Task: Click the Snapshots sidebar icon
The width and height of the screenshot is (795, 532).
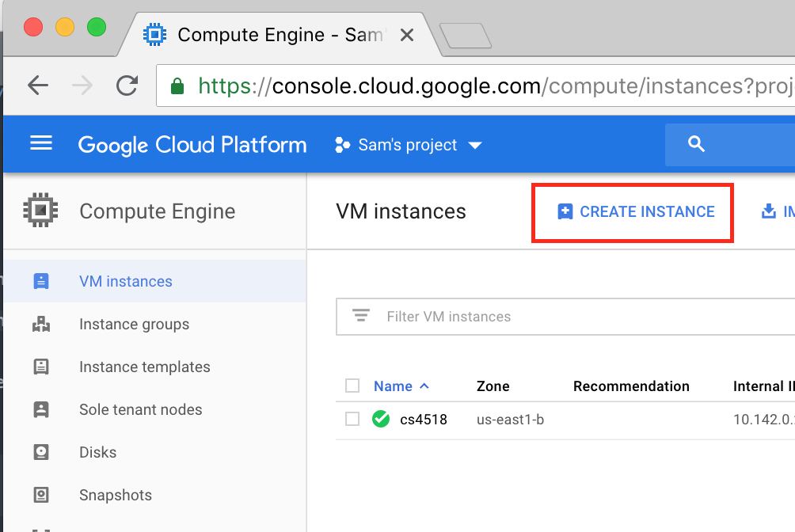Action: tap(41, 496)
